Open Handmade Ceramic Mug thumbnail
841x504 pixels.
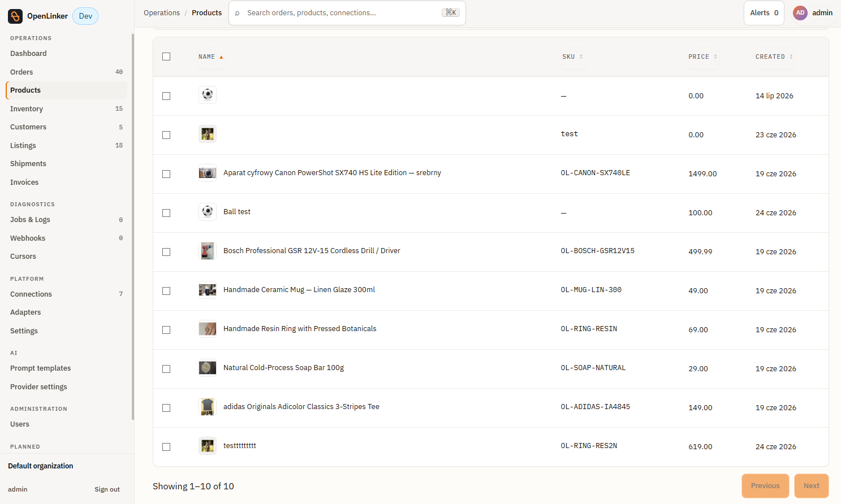(208, 290)
